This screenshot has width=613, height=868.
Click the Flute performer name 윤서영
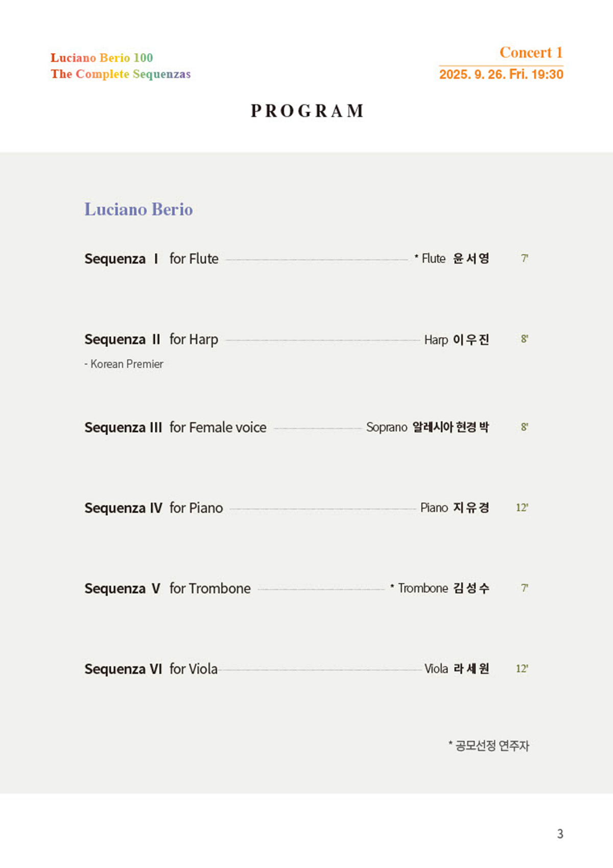click(471, 258)
